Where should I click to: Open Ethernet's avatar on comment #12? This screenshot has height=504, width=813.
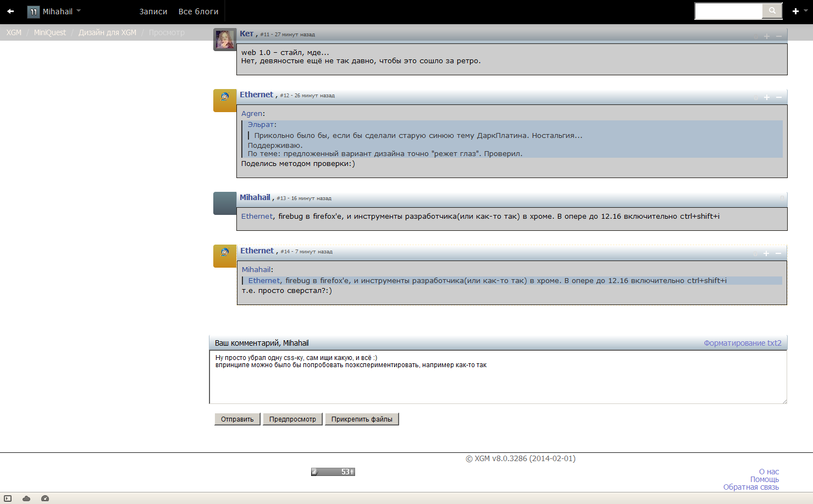click(225, 101)
